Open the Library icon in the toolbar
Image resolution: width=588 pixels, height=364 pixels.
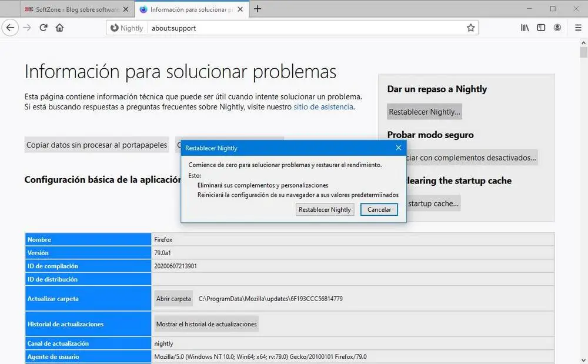pos(524,28)
